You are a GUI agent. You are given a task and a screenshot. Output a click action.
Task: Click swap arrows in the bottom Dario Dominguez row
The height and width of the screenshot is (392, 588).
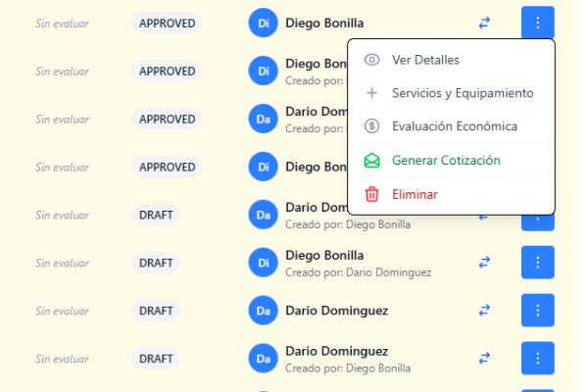pos(484,358)
